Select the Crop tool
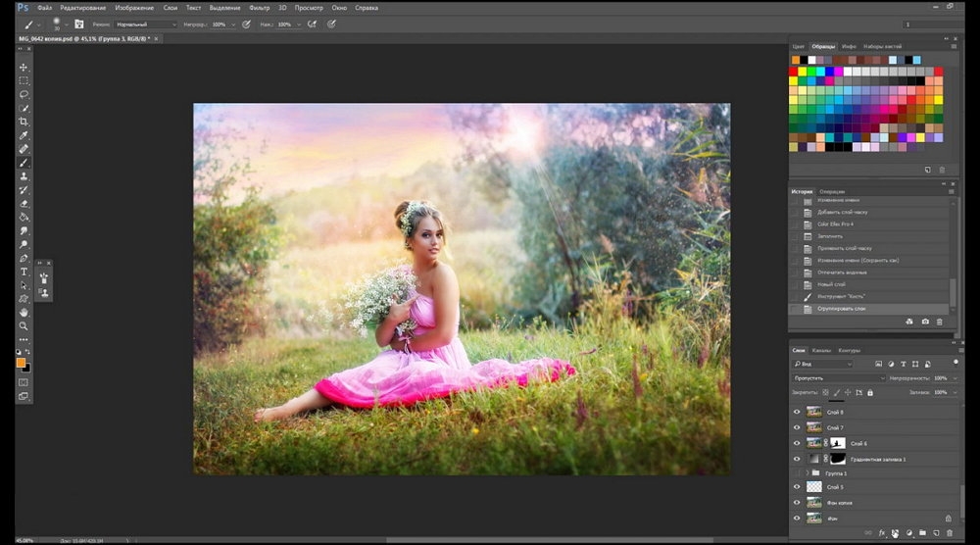This screenshot has width=980, height=545. point(24,122)
